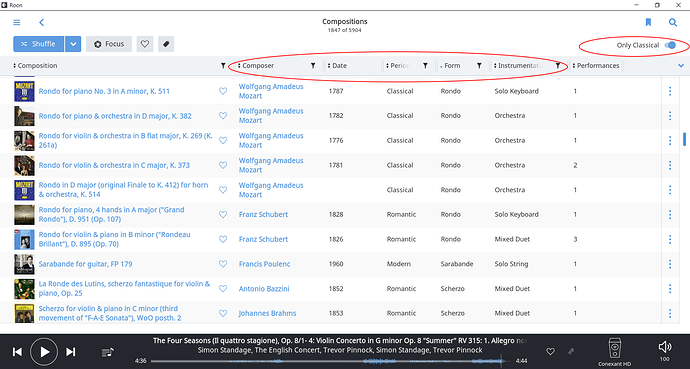The image size is (690, 369).
Task: Open more options for Rondo K. 511
Action: coord(670,91)
